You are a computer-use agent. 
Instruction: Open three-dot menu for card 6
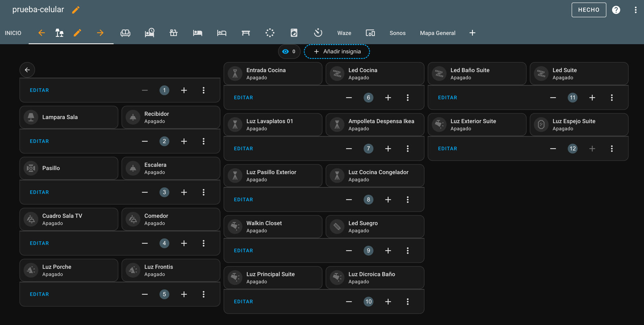[408, 98]
